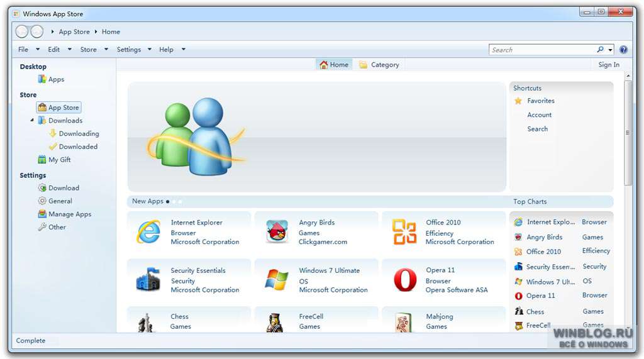Click the Complete status bar text

pyautogui.click(x=30, y=341)
